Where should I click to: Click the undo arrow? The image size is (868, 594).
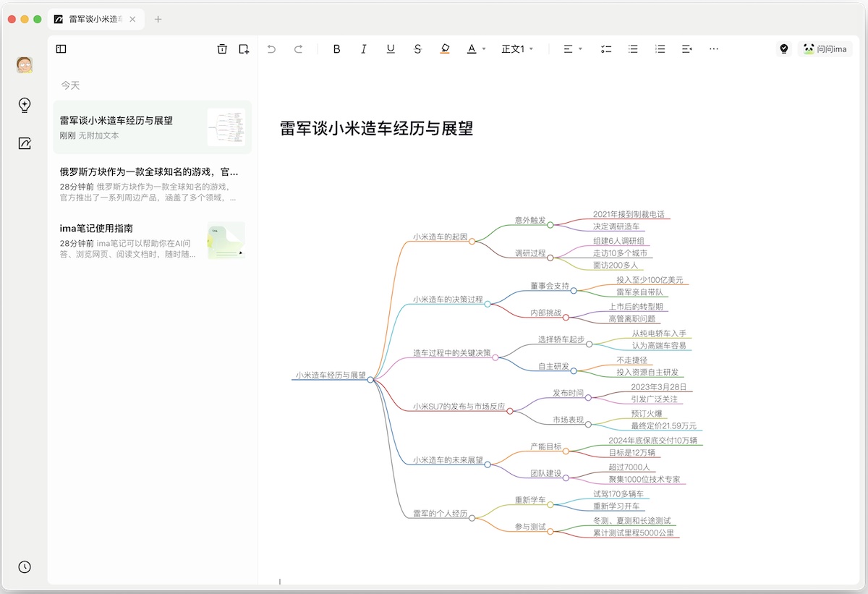click(271, 49)
